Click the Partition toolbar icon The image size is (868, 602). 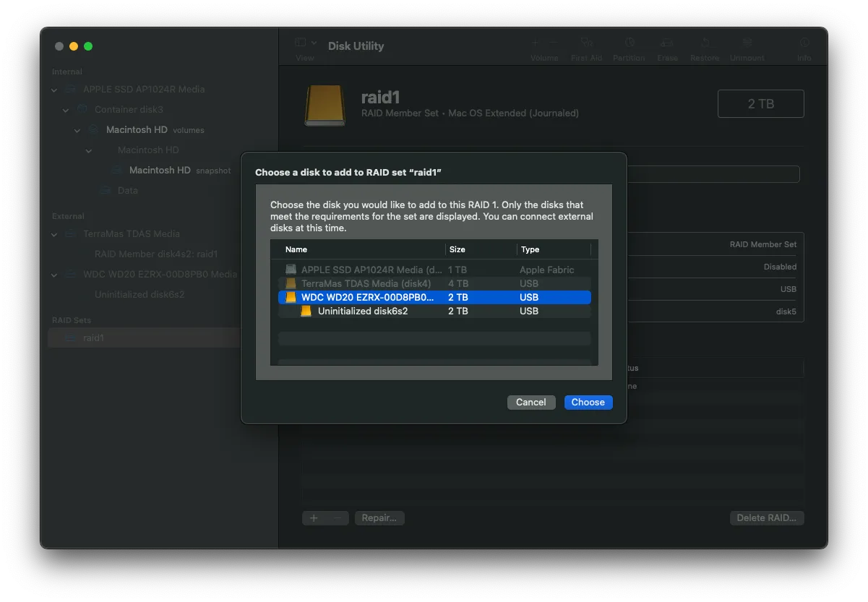pos(629,44)
